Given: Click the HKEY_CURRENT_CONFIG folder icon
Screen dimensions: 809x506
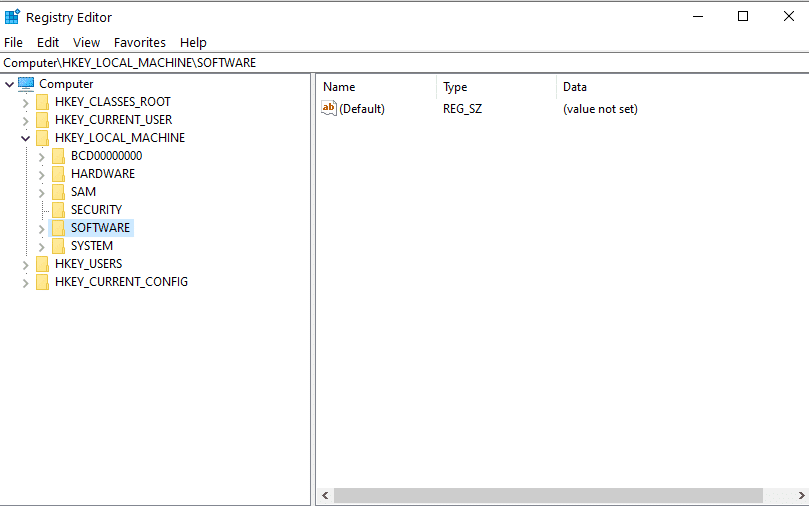Looking at the screenshot, I should 42,282.
